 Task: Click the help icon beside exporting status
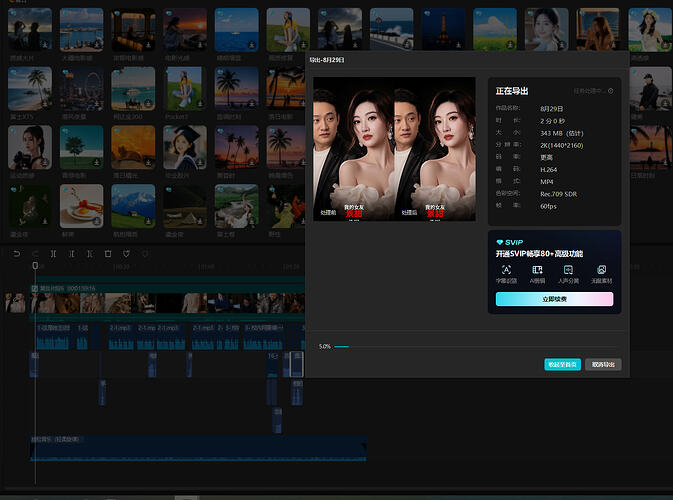[x=610, y=91]
